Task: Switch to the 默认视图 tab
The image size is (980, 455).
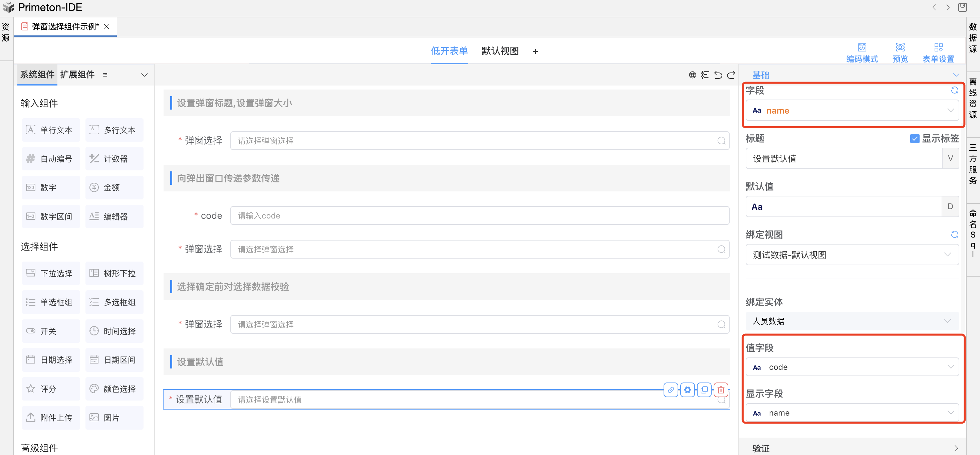Action: 500,51
